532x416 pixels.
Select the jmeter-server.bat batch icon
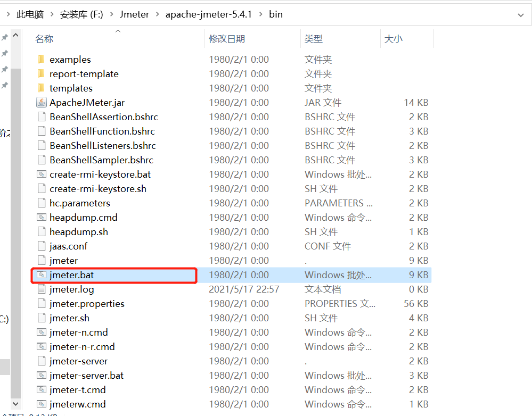pyautogui.click(x=42, y=376)
